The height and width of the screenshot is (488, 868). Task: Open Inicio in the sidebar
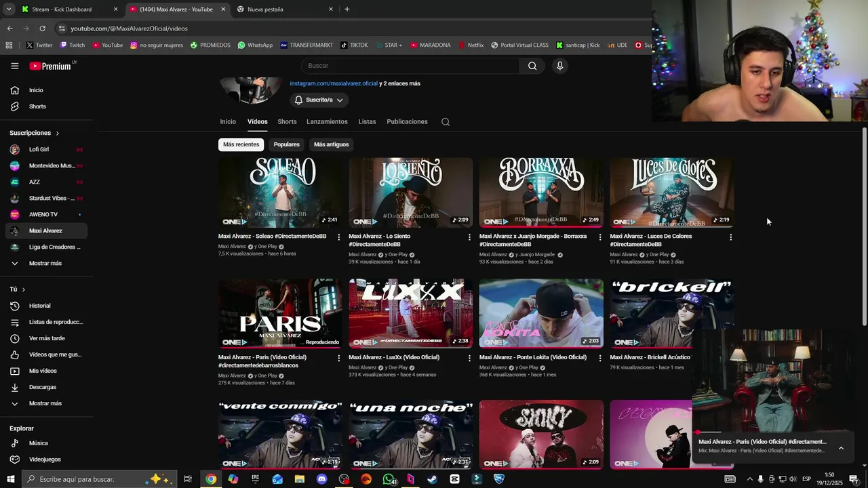click(x=46, y=90)
